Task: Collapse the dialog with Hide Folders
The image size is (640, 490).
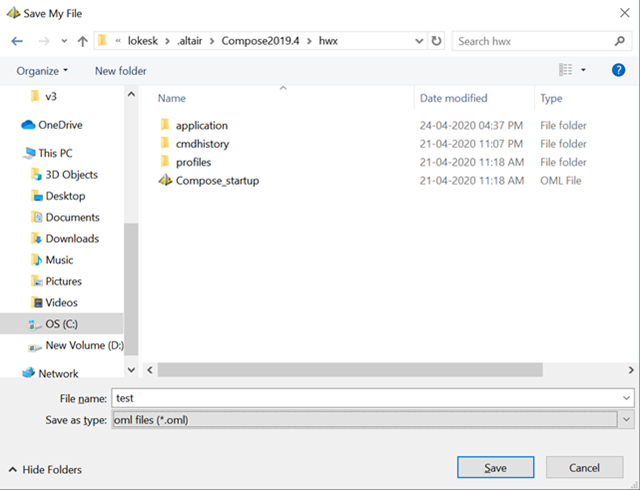Action: click(x=45, y=469)
